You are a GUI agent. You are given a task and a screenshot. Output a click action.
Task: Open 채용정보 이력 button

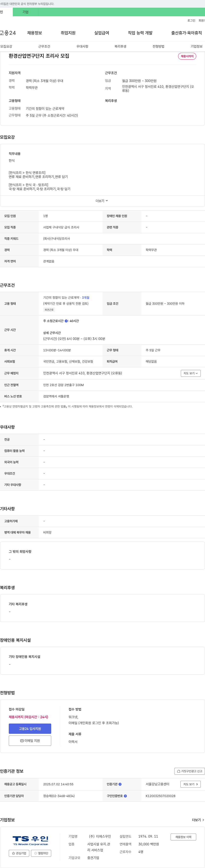click(x=183, y=837)
